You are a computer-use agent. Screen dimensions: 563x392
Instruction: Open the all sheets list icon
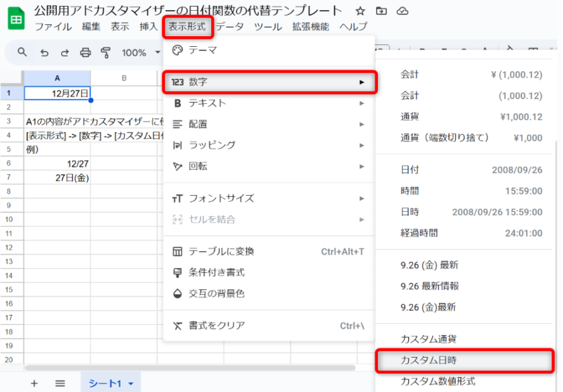click(60, 383)
